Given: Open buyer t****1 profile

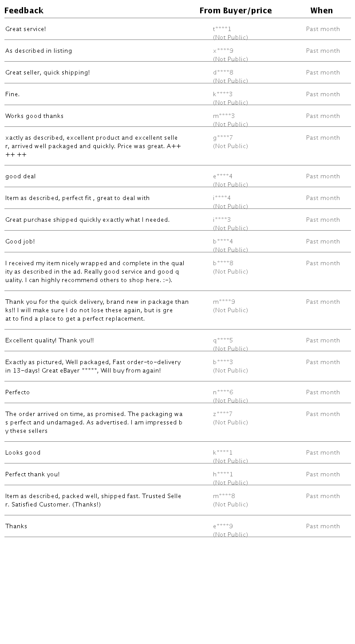Looking at the screenshot, I should [x=222, y=29].
